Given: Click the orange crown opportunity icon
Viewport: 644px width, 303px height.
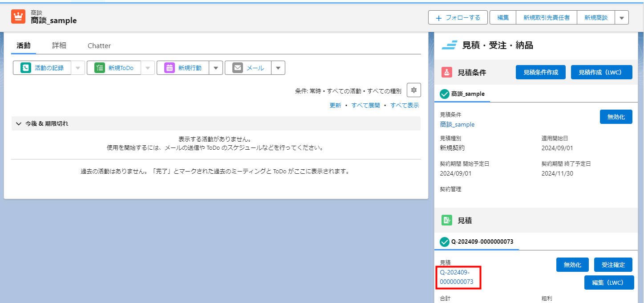Looking at the screenshot, I should click(18, 16).
